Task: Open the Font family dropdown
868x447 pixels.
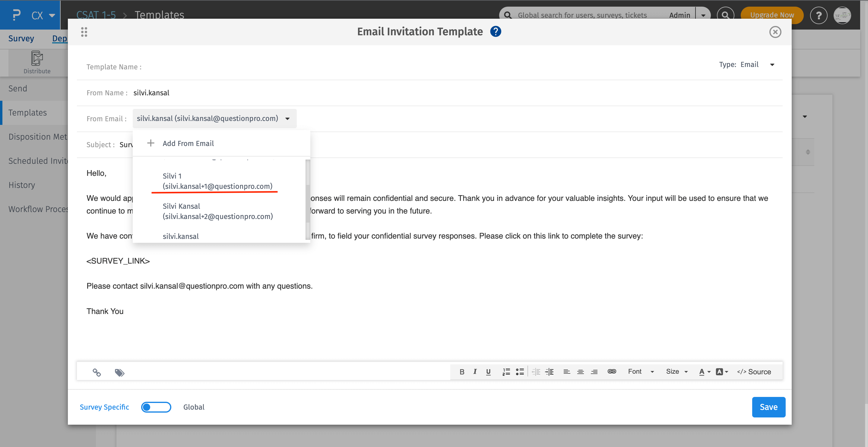Action: coord(640,372)
